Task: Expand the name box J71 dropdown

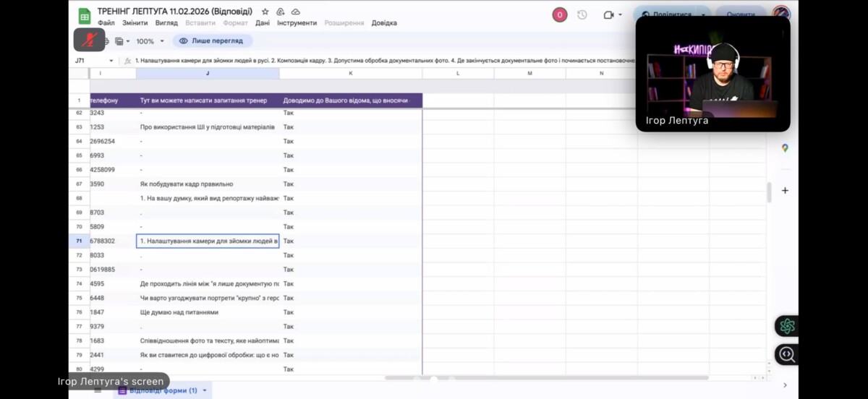Action: 111,61
